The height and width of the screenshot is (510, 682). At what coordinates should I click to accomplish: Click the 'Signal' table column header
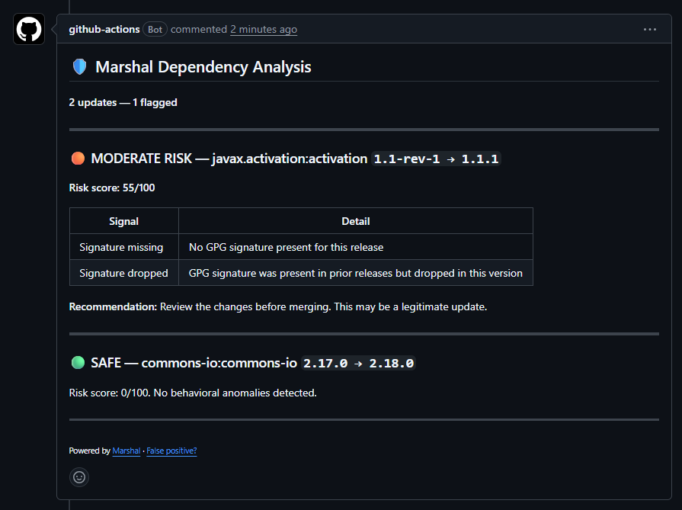coord(124,221)
